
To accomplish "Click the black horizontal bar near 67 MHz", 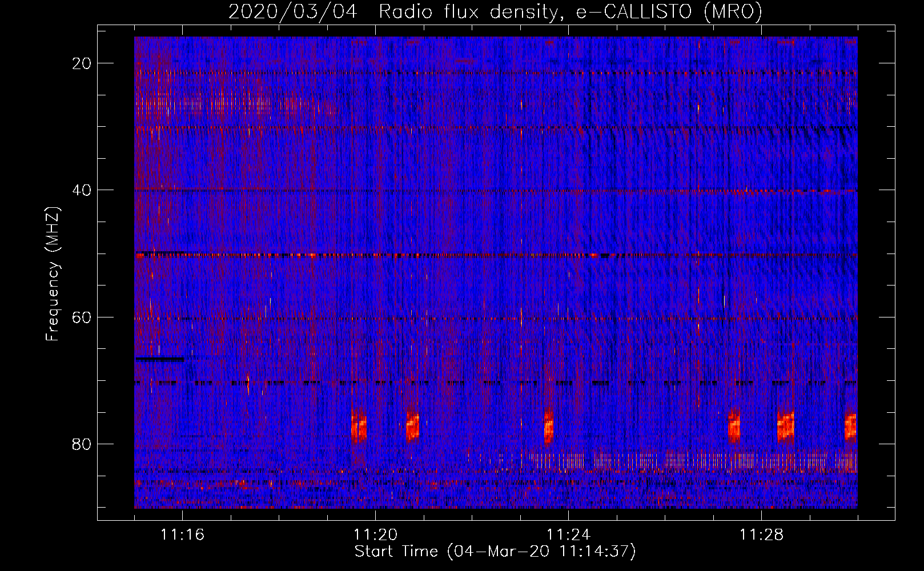I will [160, 359].
